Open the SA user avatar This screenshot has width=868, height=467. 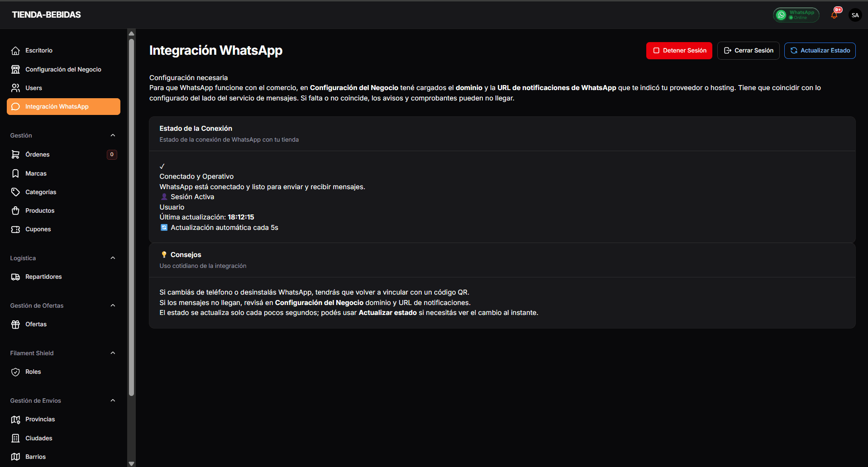pyautogui.click(x=855, y=14)
